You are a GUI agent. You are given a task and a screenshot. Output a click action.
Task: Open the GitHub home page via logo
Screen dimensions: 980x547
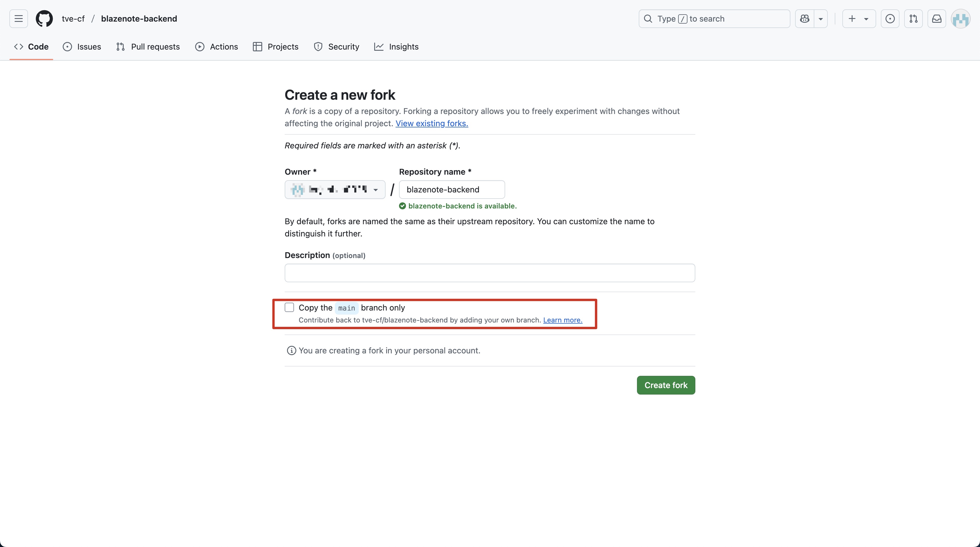44,19
